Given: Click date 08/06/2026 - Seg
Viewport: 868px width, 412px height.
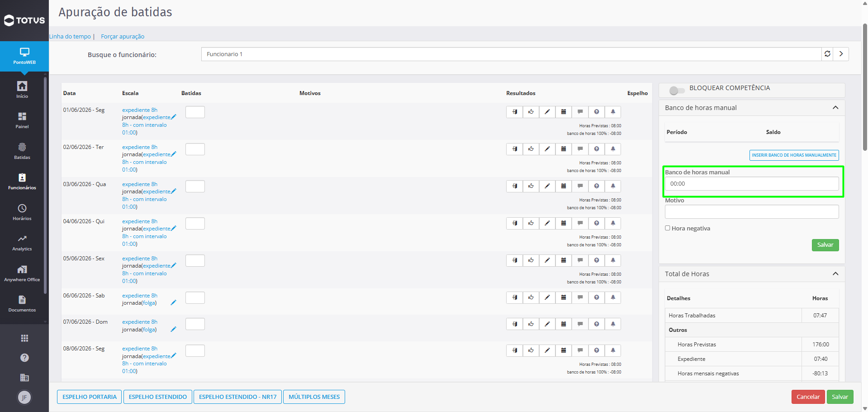Looking at the screenshot, I should (x=84, y=349).
